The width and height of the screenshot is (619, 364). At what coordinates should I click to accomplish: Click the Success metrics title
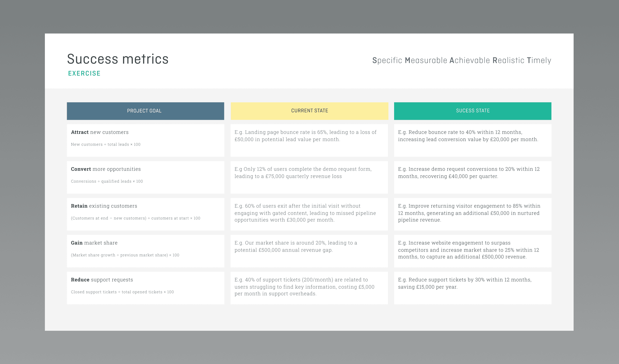[x=118, y=59]
